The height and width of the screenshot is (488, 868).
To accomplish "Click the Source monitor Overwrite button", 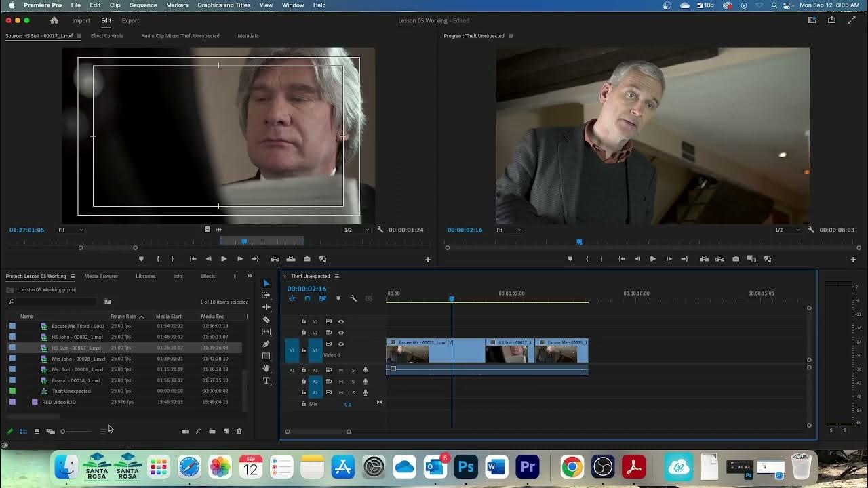I will coord(291,259).
